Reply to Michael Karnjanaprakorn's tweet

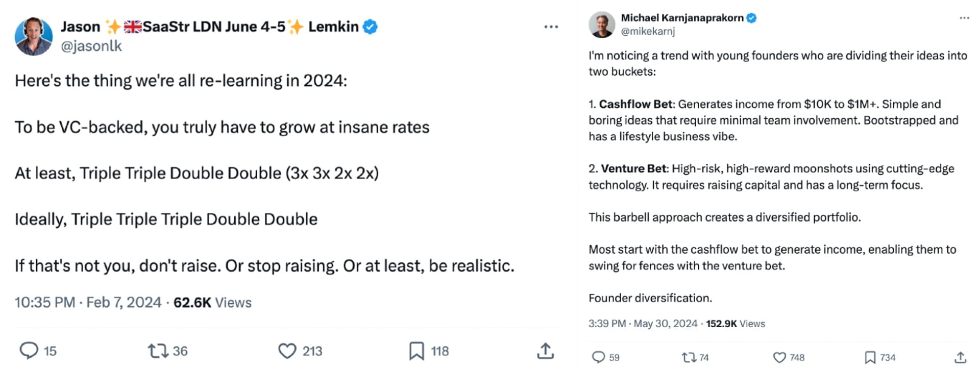[x=598, y=357]
